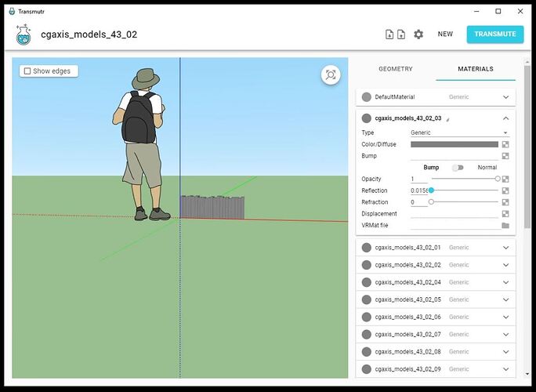
Task: Click the NEW button
Action: pos(445,34)
